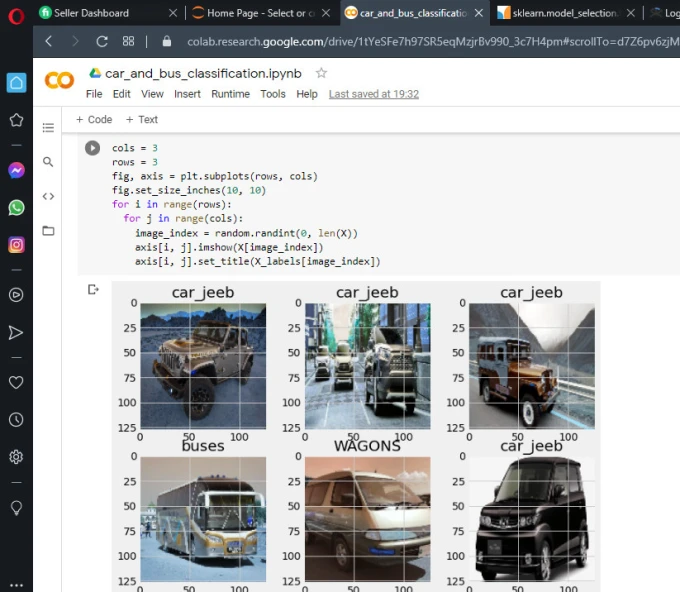
Task: Switch to the Seller Dashboard tab
Action: (91, 13)
